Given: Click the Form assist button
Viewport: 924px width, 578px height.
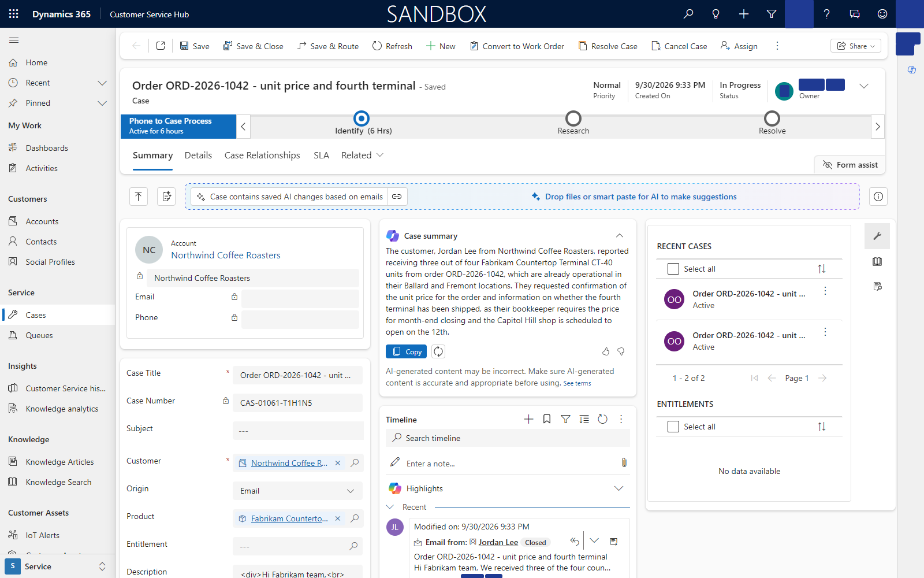Looking at the screenshot, I should point(850,165).
